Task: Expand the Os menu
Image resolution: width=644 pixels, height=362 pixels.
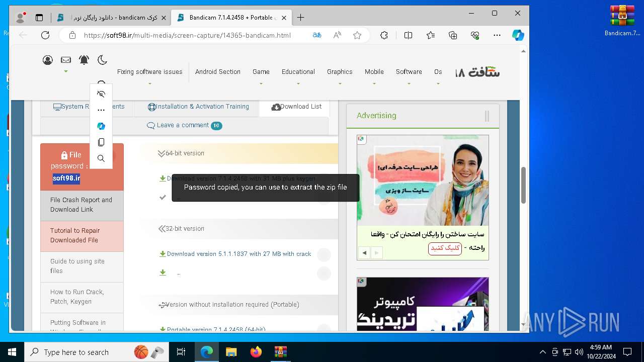Action: (x=438, y=72)
